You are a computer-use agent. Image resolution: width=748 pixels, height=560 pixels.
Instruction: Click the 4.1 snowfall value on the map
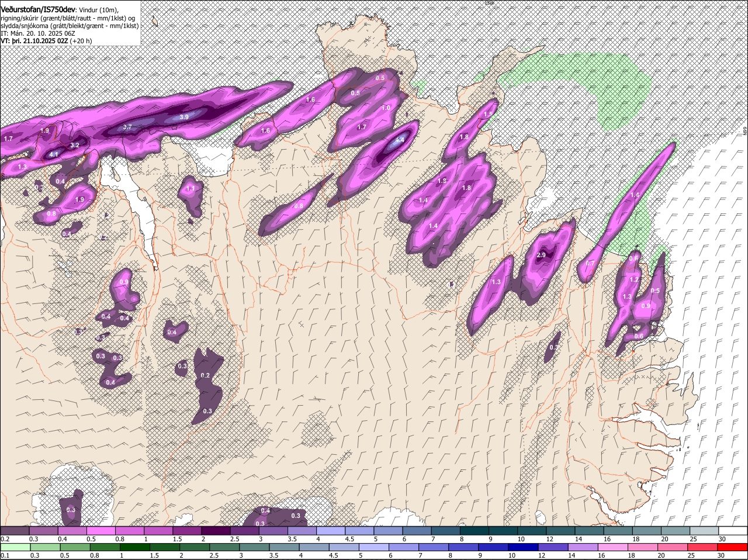coord(54,154)
